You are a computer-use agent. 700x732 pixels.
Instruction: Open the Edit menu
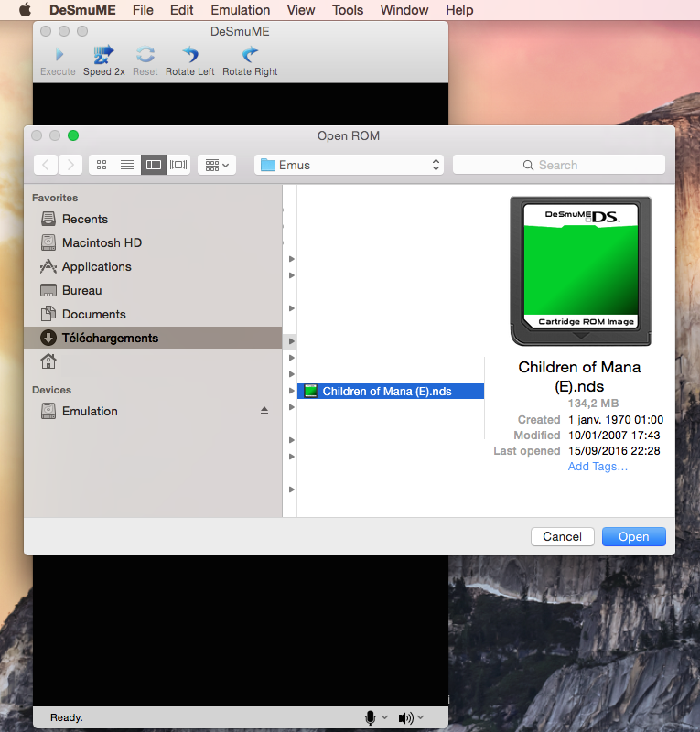(182, 10)
